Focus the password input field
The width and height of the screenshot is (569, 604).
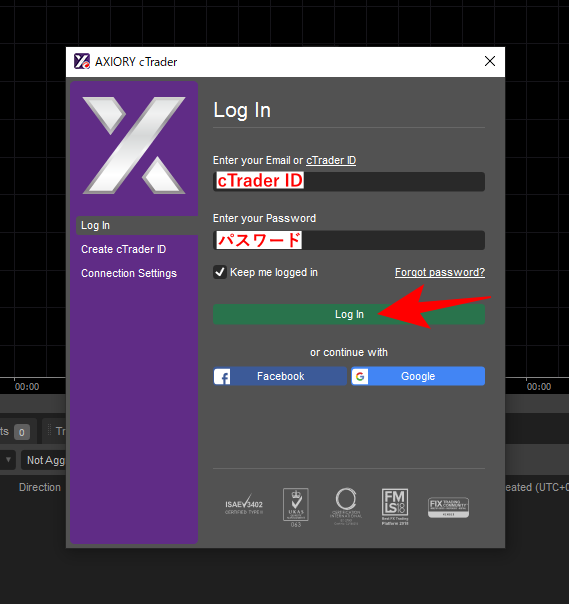point(349,240)
